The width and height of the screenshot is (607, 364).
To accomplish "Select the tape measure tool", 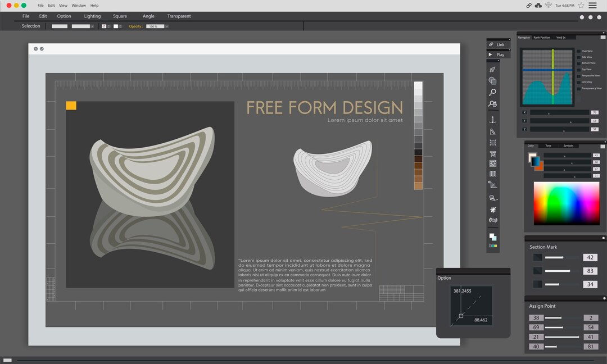I will point(493,198).
